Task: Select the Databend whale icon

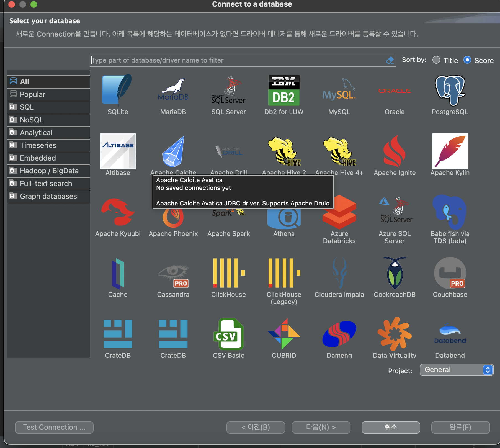Action: coord(450,333)
